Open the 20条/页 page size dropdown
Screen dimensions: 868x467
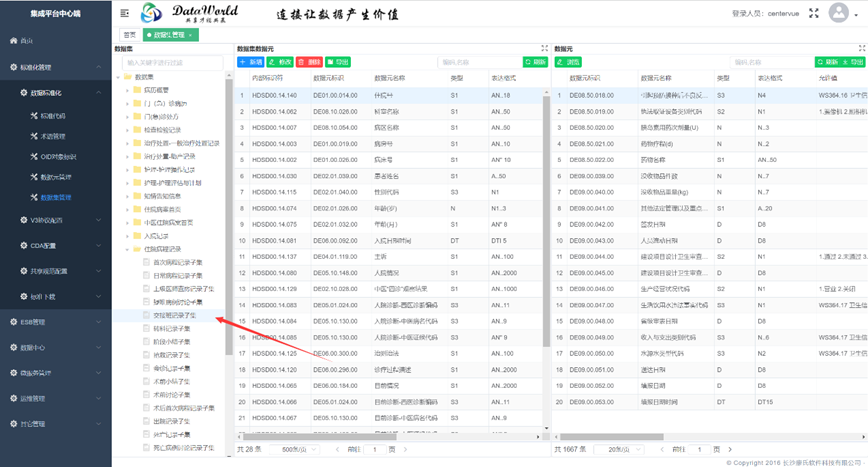[619, 449]
